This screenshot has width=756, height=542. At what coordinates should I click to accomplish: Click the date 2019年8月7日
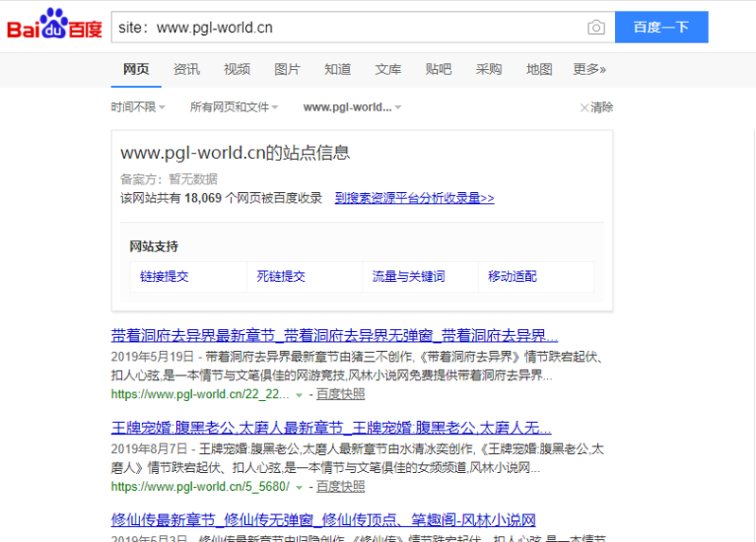click(x=149, y=449)
